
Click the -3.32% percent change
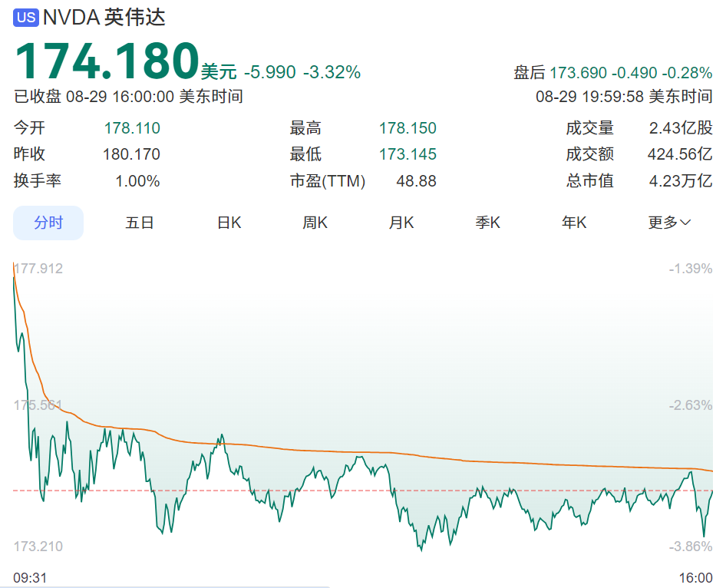332,72
